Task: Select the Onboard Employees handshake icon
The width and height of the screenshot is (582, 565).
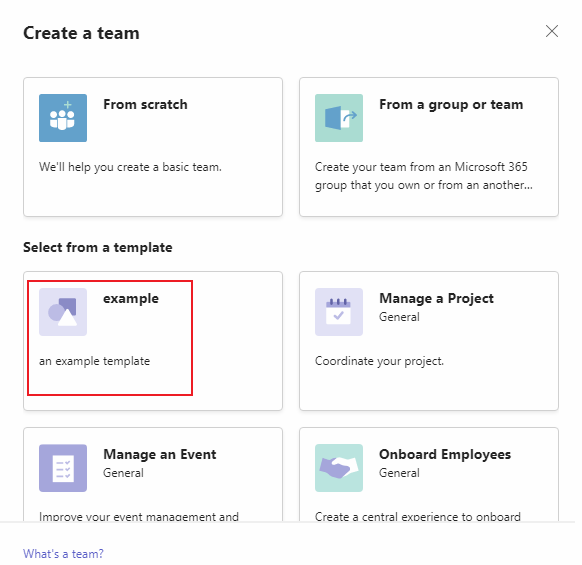Action: coord(339,468)
